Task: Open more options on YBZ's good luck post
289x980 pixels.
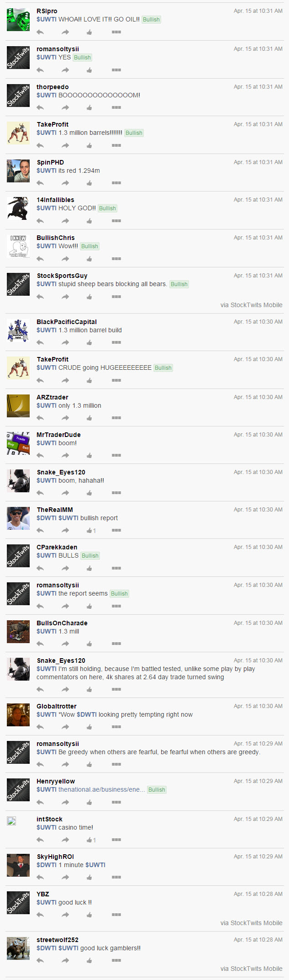Action: pos(116,915)
